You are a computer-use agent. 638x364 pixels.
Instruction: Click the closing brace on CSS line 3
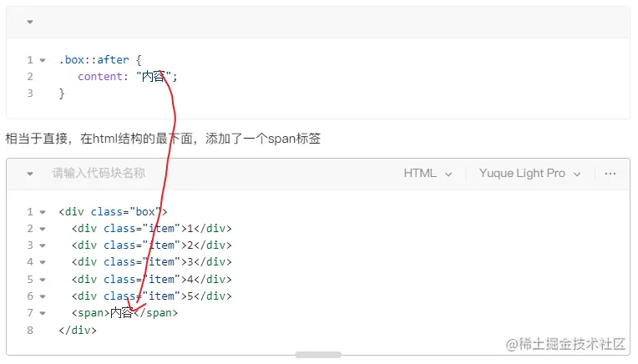click(x=62, y=94)
